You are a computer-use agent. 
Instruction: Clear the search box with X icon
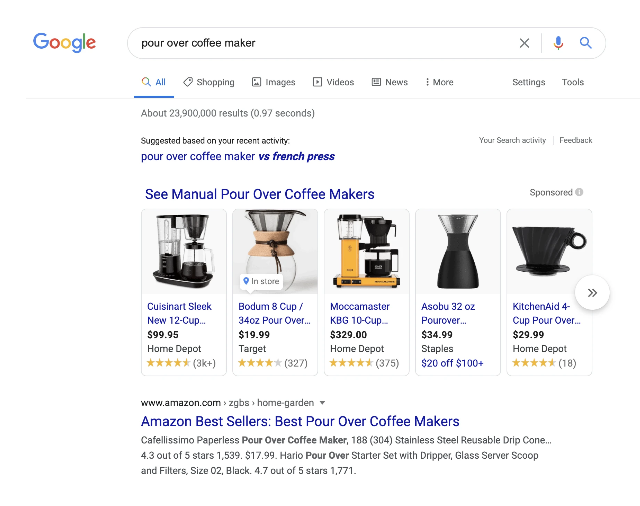point(524,43)
